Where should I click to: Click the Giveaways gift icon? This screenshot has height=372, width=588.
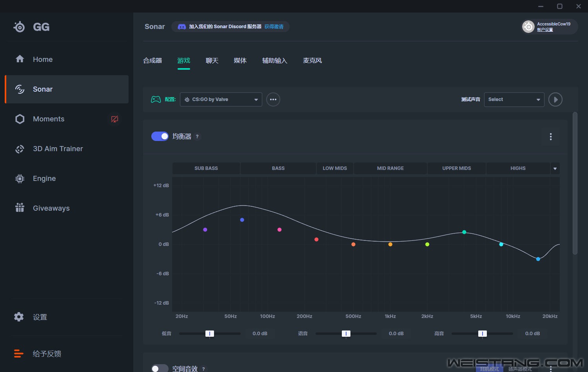click(20, 208)
